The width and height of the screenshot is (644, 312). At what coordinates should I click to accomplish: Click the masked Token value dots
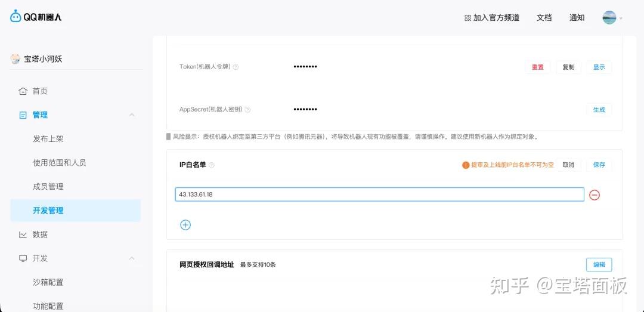pyautogui.click(x=305, y=67)
